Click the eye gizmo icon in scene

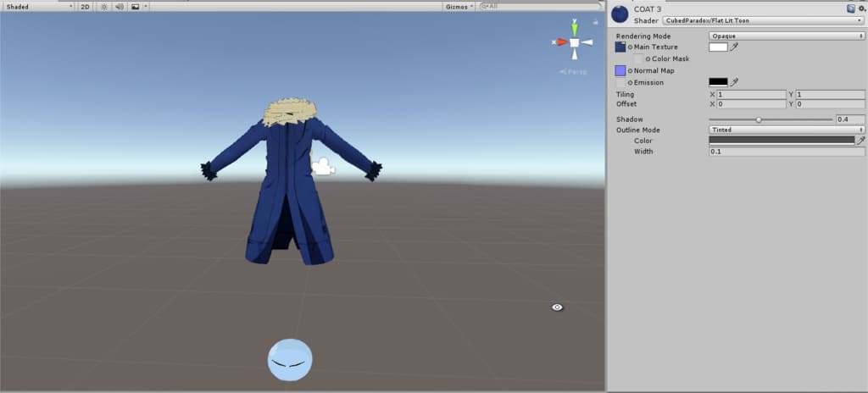coord(558,307)
